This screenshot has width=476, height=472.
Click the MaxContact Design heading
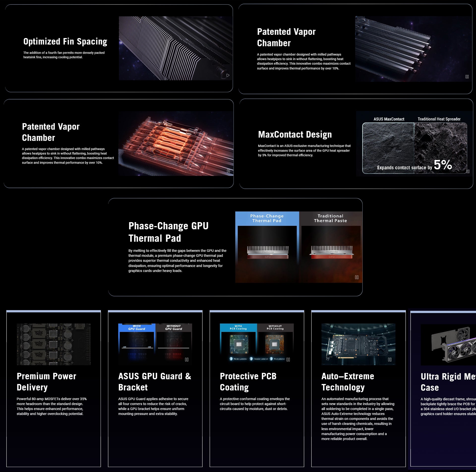[x=295, y=134]
